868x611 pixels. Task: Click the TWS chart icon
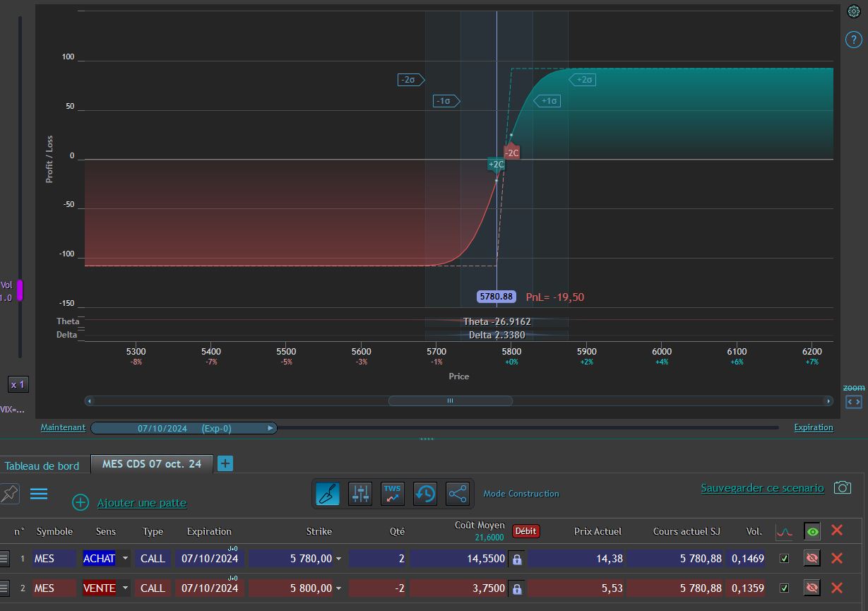[x=393, y=494]
